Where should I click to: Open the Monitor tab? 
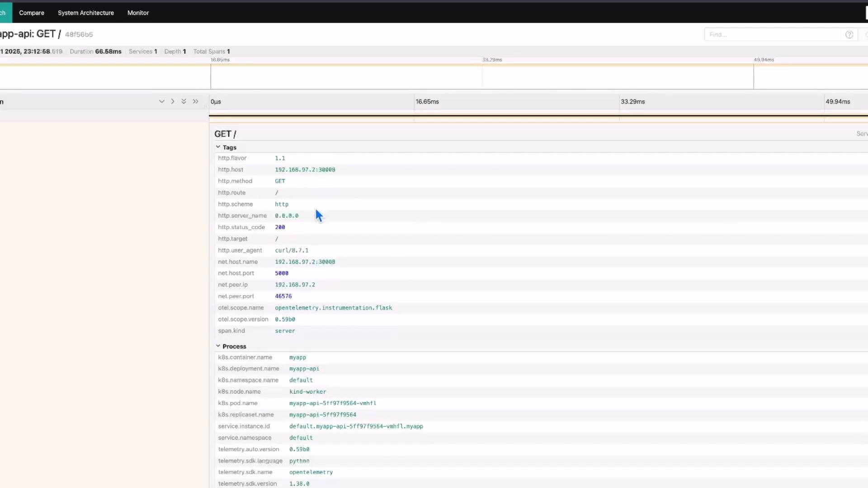(x=138, y=13)
